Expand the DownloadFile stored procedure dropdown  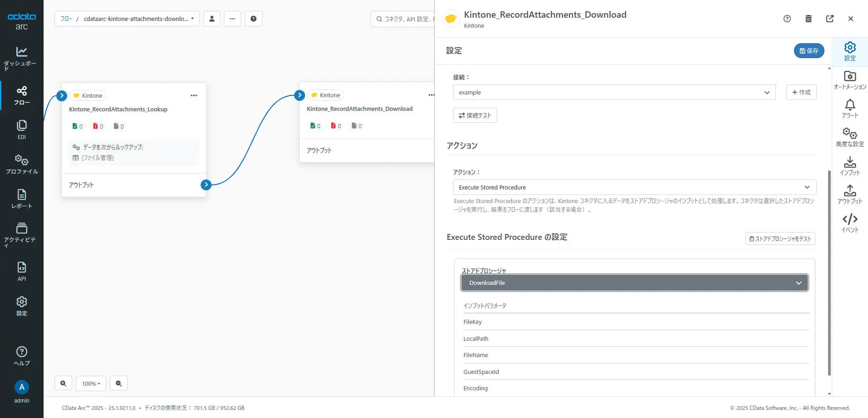634,283
